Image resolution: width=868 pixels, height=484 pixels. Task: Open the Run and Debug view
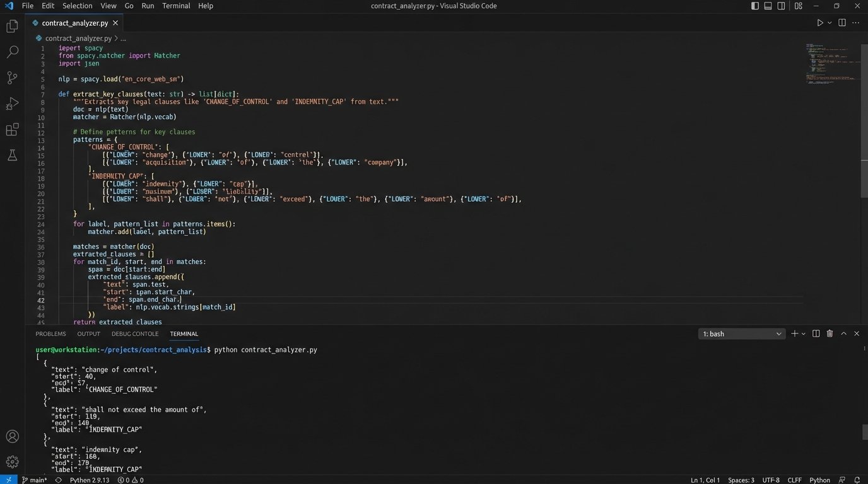[x=12, y=104]
